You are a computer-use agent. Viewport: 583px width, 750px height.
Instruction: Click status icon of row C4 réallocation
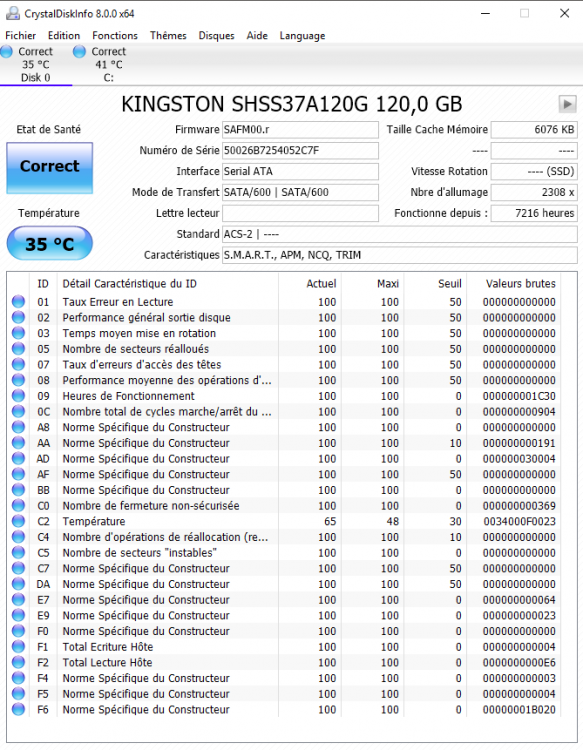click(x=18, y=537)
